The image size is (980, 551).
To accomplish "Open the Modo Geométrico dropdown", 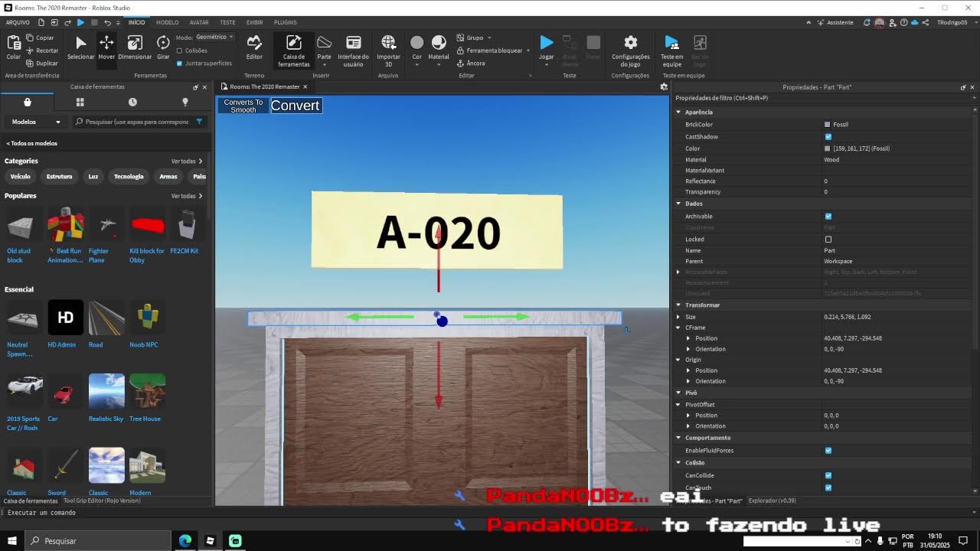I will [x=214, y=37].
